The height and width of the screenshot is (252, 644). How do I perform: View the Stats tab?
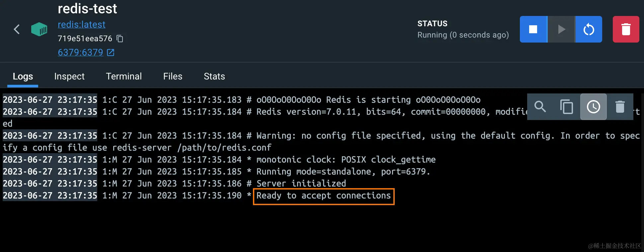point(214,76)
